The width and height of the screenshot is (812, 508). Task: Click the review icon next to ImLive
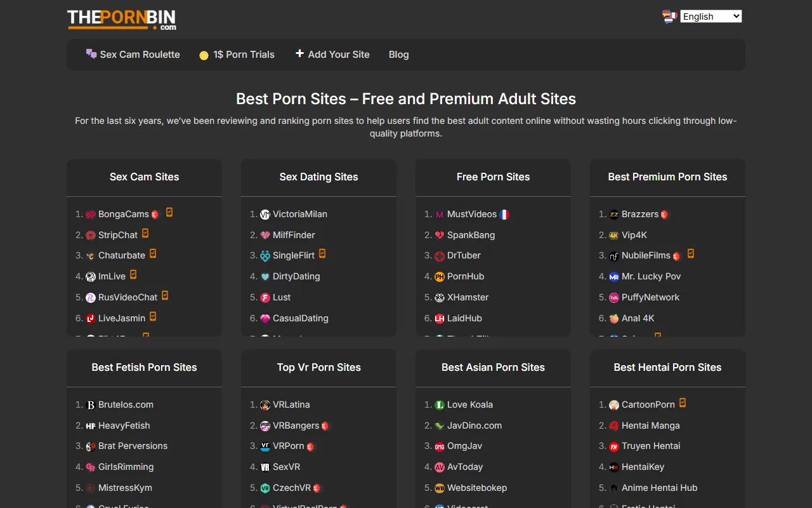(x=133, y=274)
